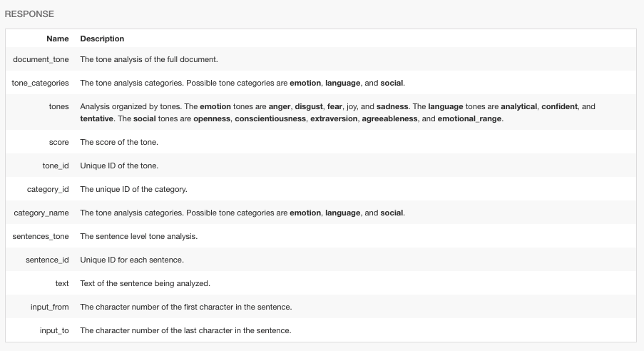The width and height of the screenshot is (644, 351).
Task: Click 'The sentence level tone analysis.' description
Action: (139, 236)
